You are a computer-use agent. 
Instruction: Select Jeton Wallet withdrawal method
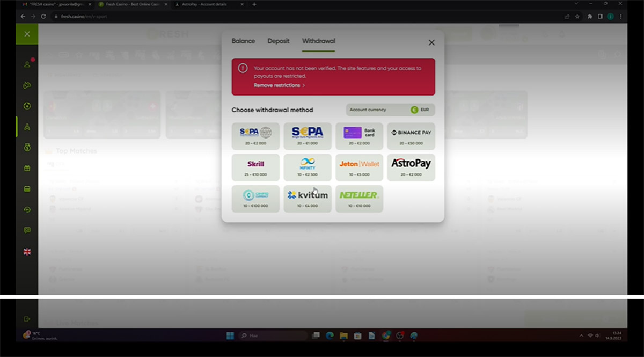coord(359,167)
